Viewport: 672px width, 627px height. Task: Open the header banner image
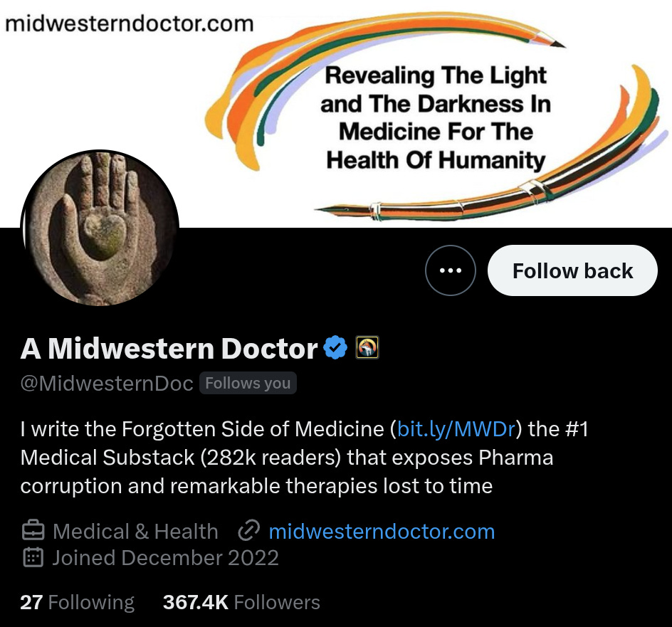pos(336,114)
